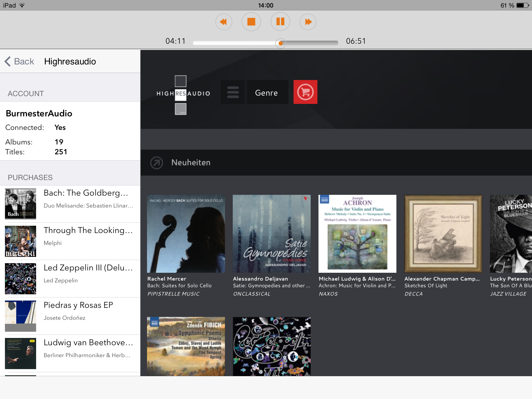The image size is (532, 399).
Task: Open Lucky Peterson album cover
Action: pos(511,234)
